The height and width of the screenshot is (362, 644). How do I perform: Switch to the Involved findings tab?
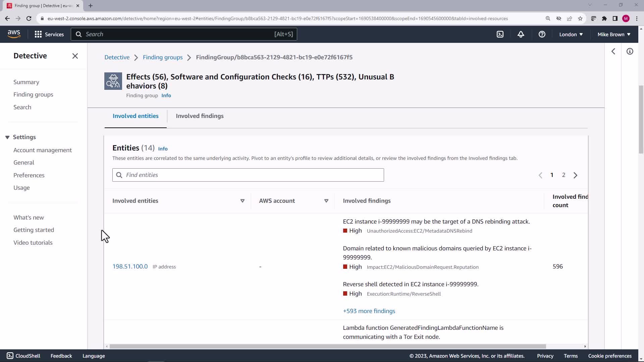(200, 116)
